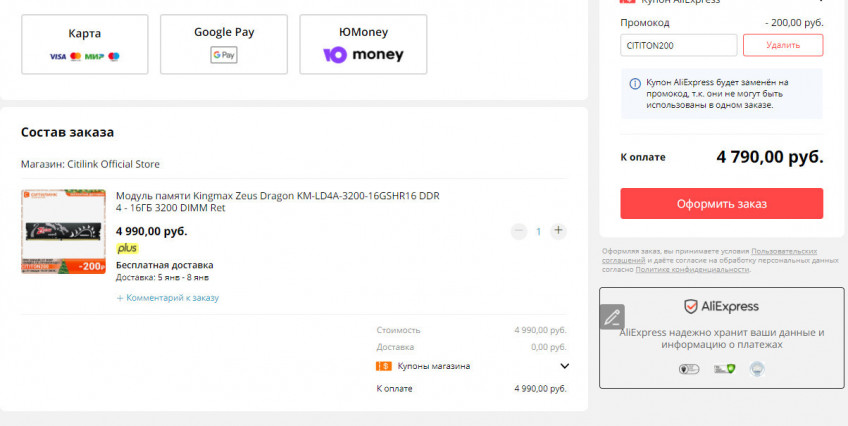Screen dimensions: 848x426
Task: Select the ЮMoney payment option
Action: pos(363,44)
